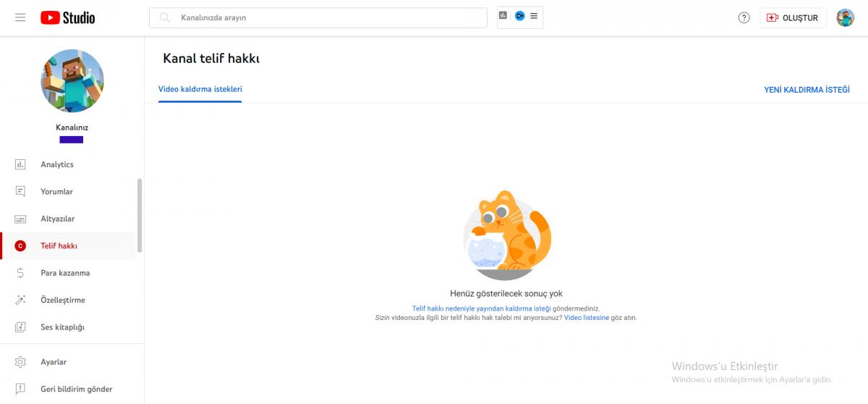
Task: Click the Altyazılar subtitles icon
Action: point(20,219)
